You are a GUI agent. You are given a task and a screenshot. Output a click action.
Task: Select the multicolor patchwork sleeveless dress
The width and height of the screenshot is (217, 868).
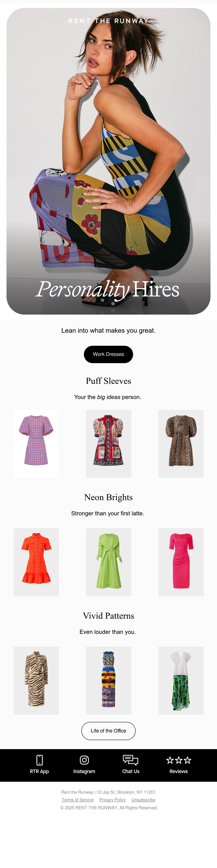point(109,680)
